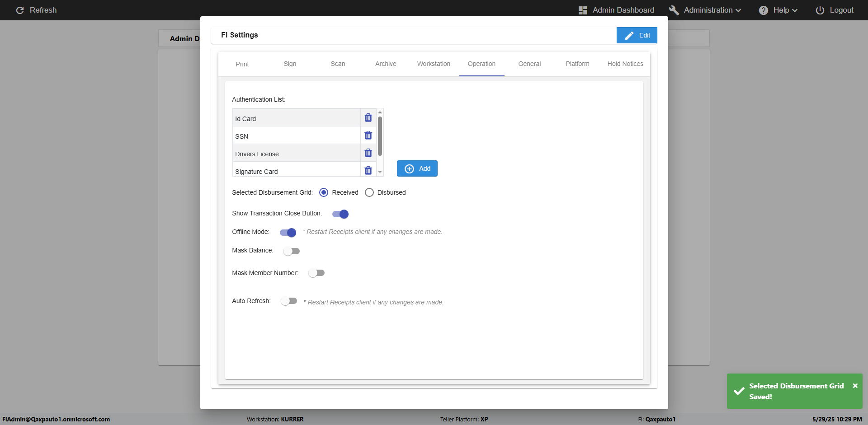868x425 pixels.
Task: Open the Help dropdown menu
Action: tap(778, 10)
